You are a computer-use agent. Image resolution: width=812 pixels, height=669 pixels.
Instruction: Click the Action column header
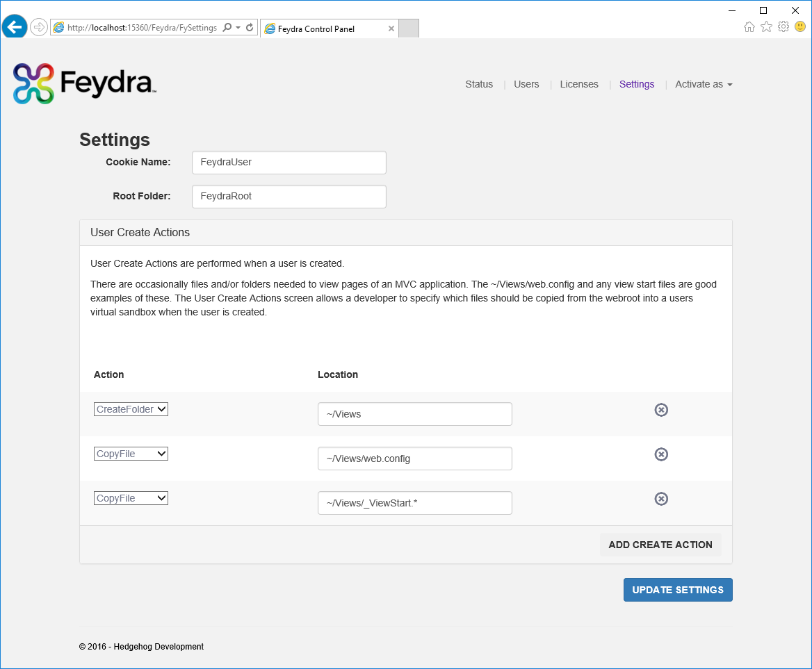coord(108,374)
